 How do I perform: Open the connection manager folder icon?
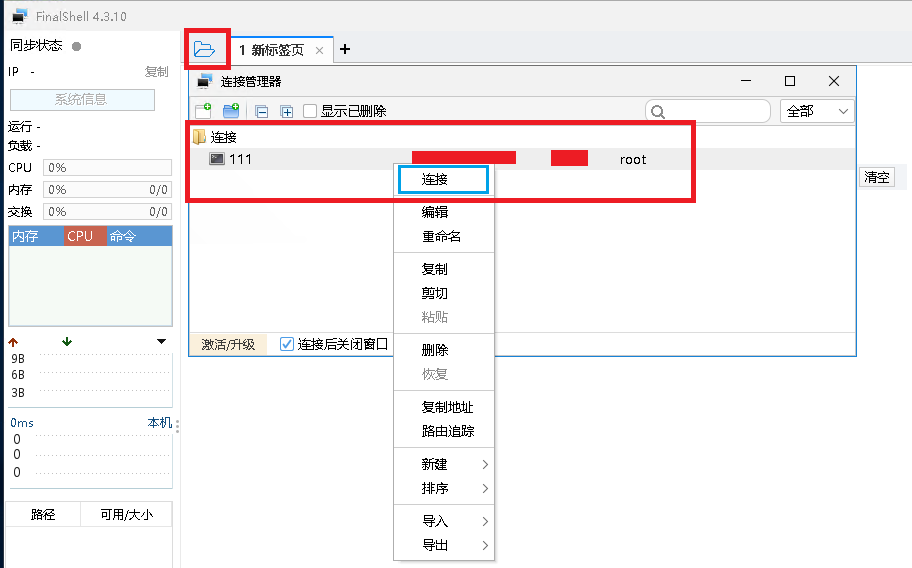tap(205, 49)
